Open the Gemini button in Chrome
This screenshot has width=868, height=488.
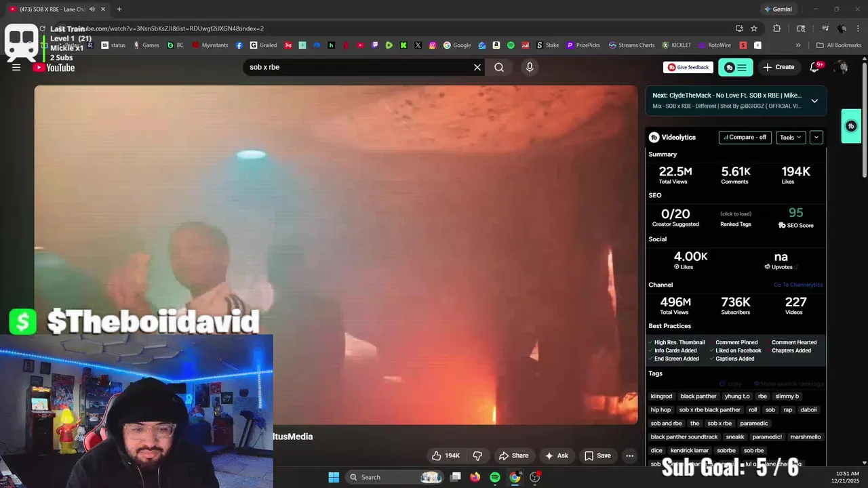coord(778,9)
